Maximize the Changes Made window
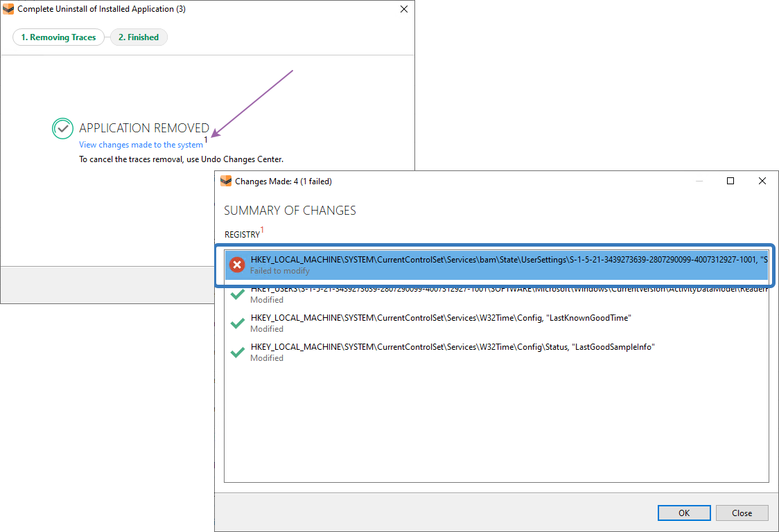Viewport: 779px width, 532px height. [730, 181]
